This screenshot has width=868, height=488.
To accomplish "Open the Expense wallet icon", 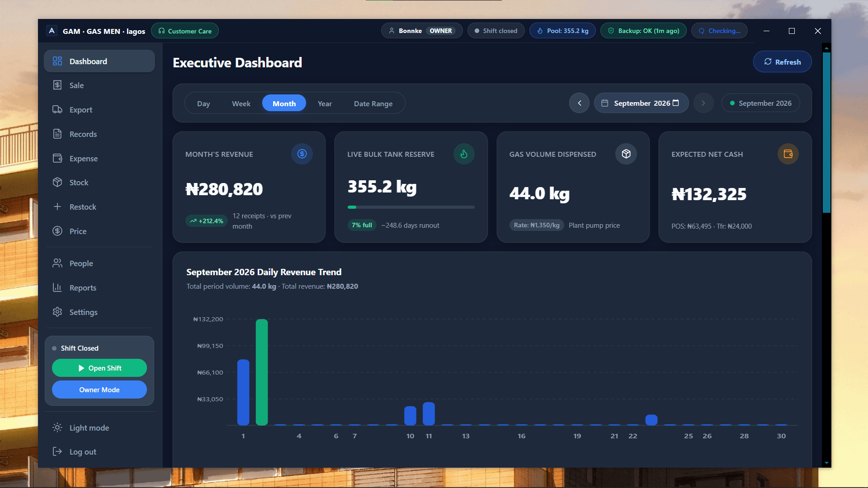I will point(57,159).
